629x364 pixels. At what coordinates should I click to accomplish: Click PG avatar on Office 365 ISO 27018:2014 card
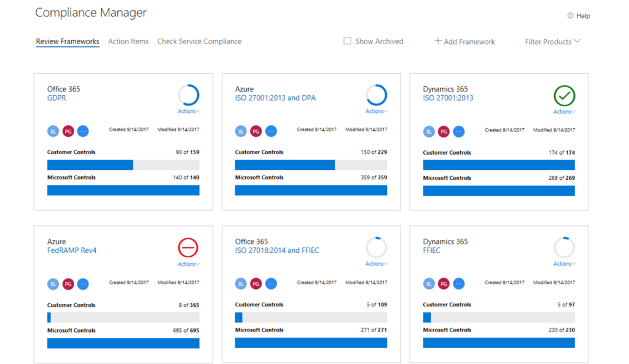256,284
